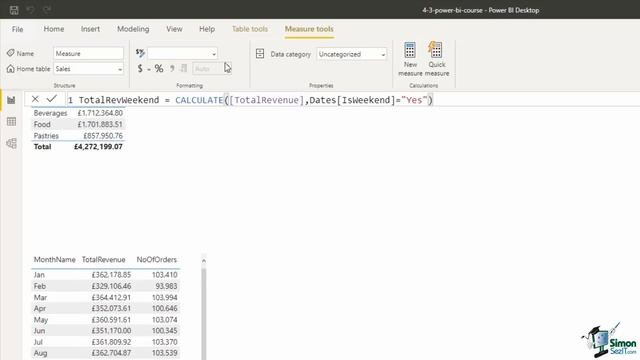Open Model view from sidebar

(x=11, y=143)
